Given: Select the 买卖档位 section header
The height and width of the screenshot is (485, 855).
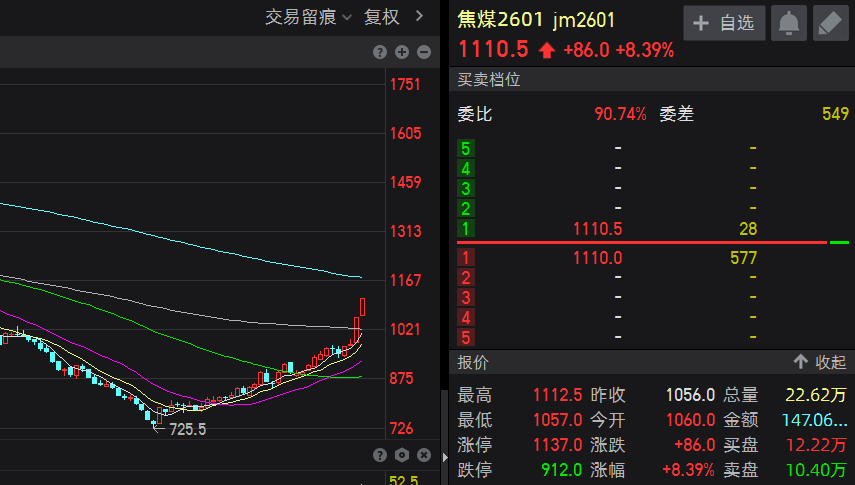Looking at the screenshot, I should [x=489, y=80].
